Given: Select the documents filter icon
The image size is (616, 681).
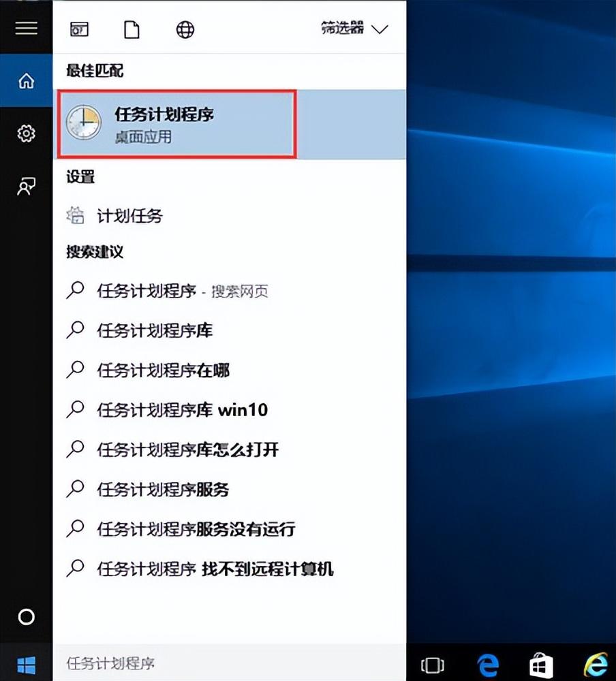Looking at the screenshot, I should click(x=132, y=29).
